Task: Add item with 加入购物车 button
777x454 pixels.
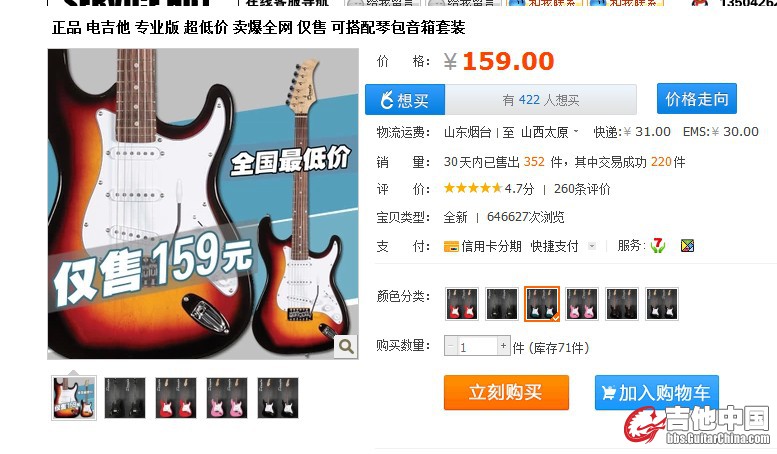Action: pos(657,393)
